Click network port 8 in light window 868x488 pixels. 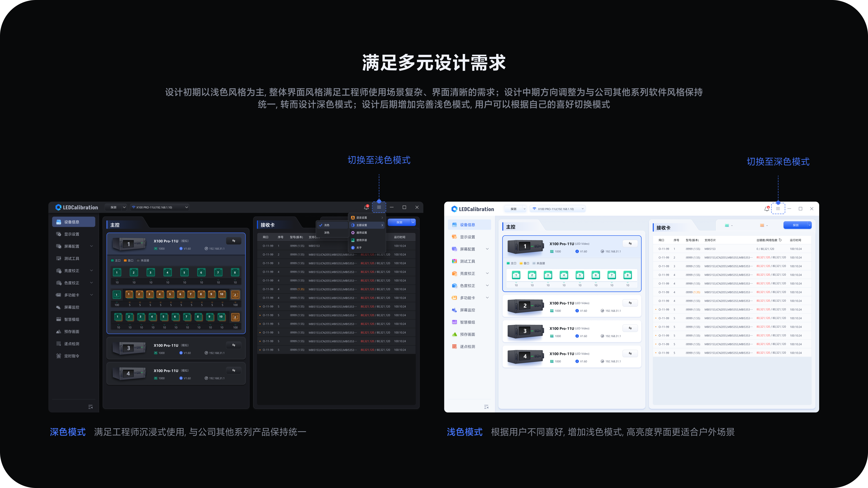tap(627, 275)
